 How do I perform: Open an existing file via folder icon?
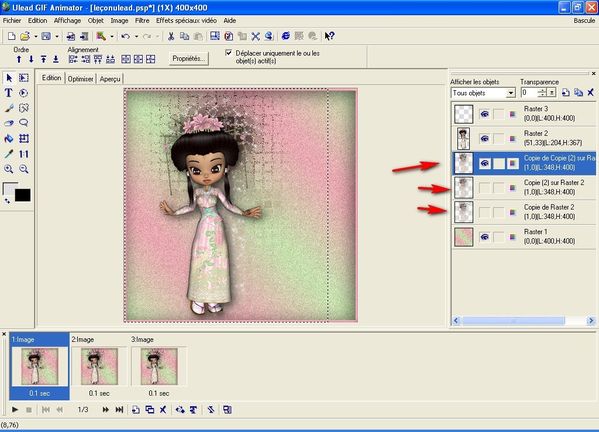(25, 36)
